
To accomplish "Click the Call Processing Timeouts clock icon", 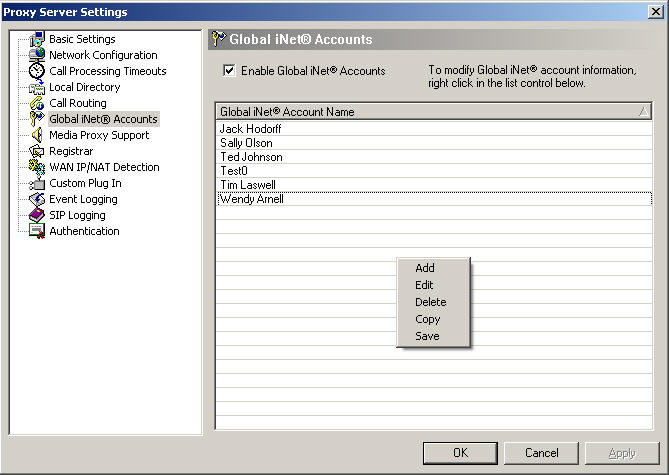I will pyautogui.click(x=37, y=71).
